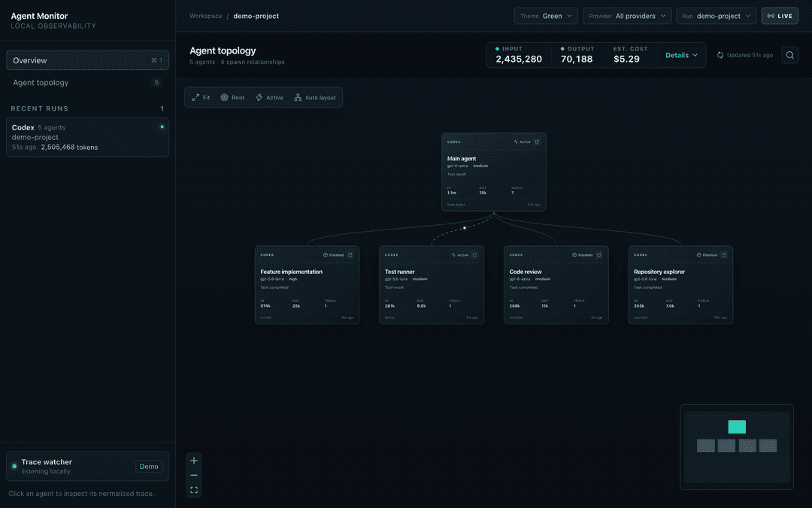Apply Auto layout to the graph
The height and width of the screenshot is (508, 812).
point(315,97)
